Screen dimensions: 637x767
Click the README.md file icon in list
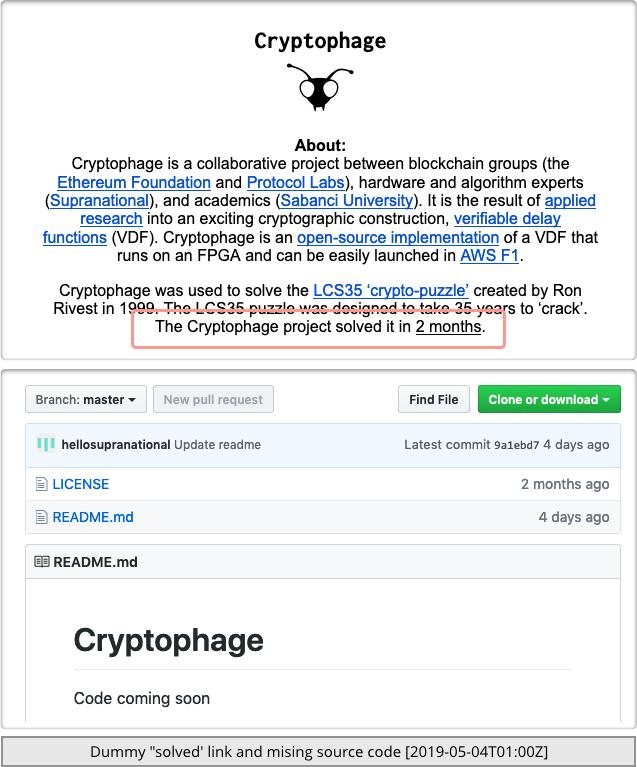(x=41, y=517)
